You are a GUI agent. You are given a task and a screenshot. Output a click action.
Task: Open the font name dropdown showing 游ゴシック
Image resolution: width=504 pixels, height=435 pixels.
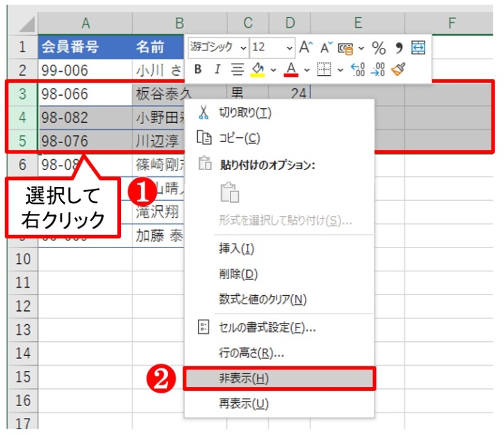click(x=243, y=47)
